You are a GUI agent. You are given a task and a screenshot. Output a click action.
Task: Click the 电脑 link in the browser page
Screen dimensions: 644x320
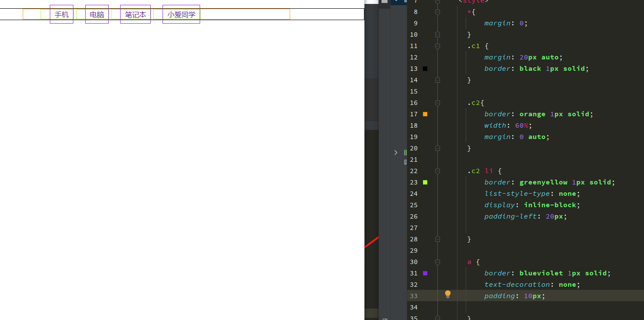coord(97,14)
